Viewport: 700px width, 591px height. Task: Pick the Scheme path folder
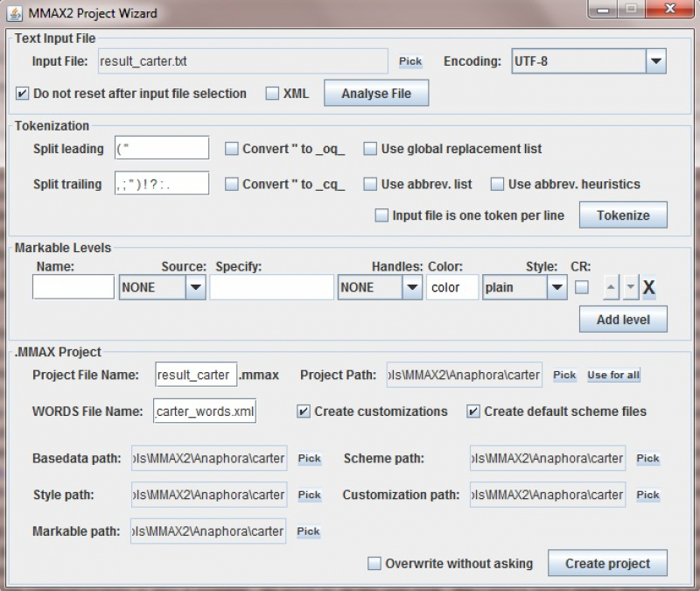[x=647, y=458]
